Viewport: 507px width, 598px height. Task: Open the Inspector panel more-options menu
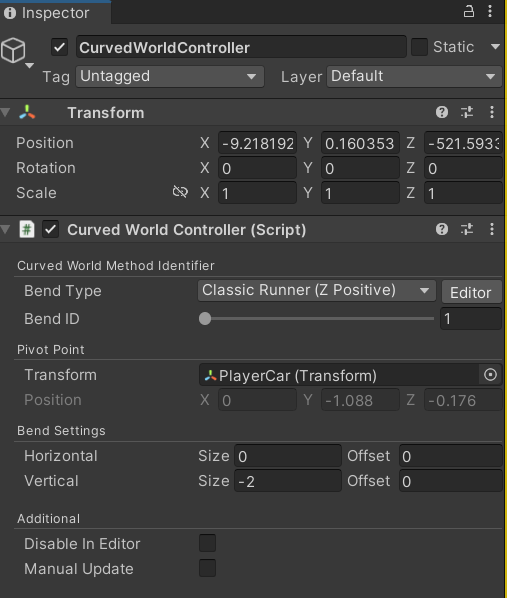(490, 11)
